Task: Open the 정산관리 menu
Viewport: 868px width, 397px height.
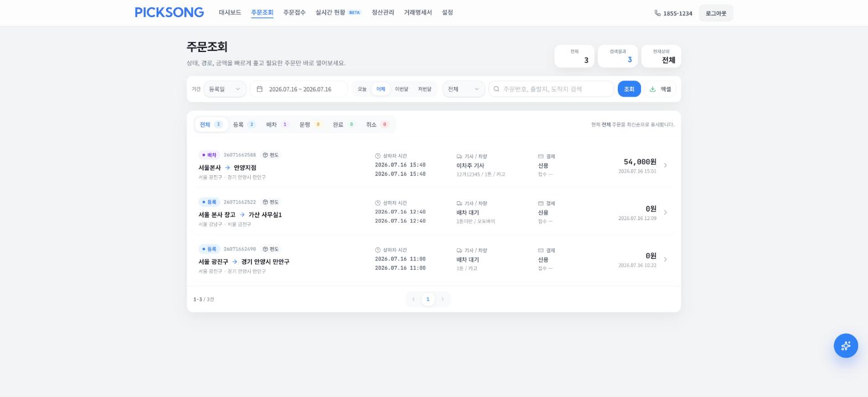Action: [383, 12]
